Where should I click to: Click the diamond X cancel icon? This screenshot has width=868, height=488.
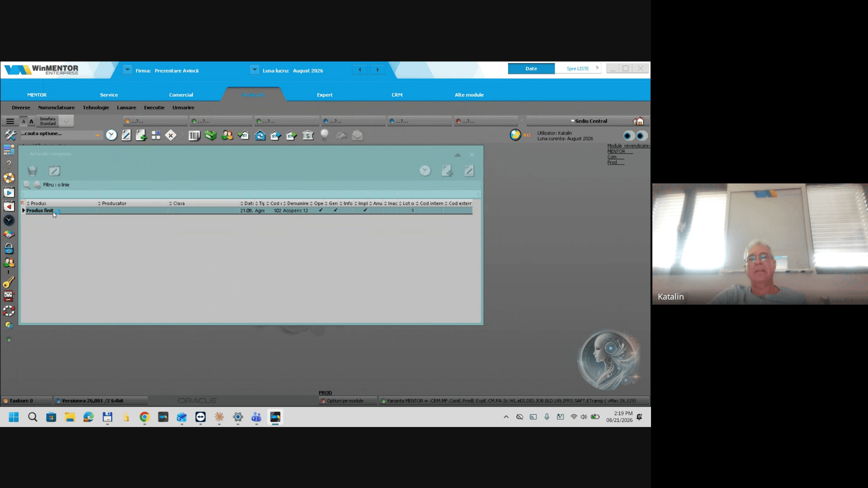[170, 135]
